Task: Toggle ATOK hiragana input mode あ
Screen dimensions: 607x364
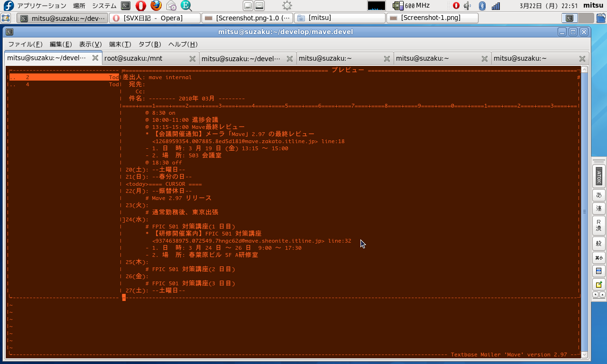Action: [x=598, y=195]
